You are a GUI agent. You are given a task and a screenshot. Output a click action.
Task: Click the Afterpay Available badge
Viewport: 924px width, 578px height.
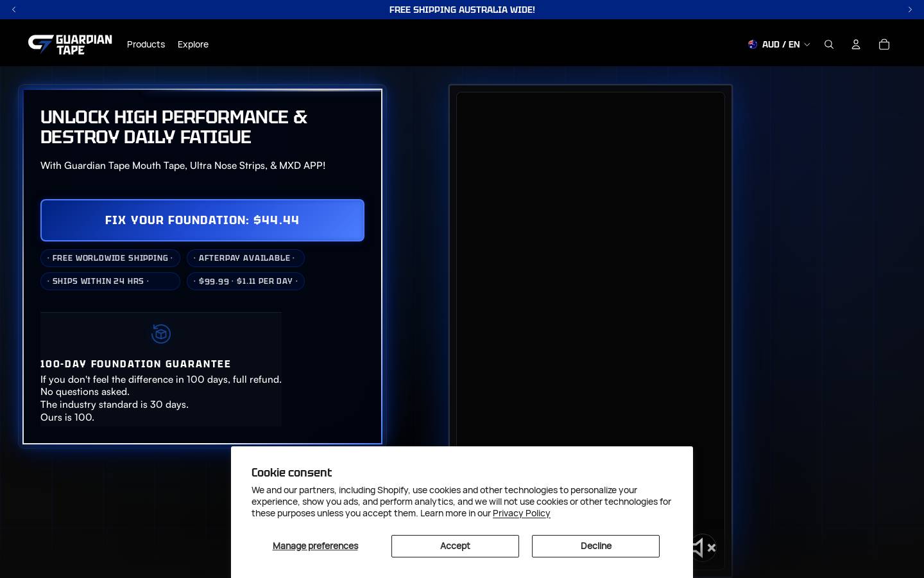click(245, 258)
